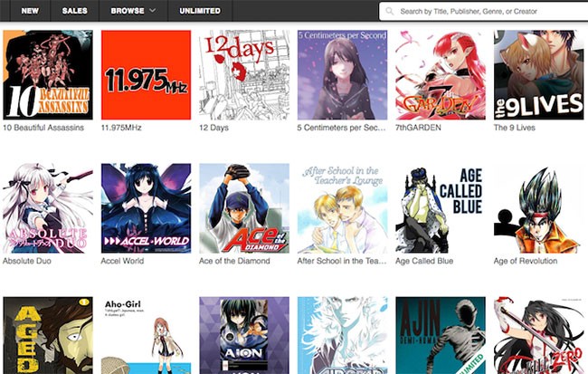Expand the BROWSE dropdown menu
The image size is (588, 374).
(133, 11)
